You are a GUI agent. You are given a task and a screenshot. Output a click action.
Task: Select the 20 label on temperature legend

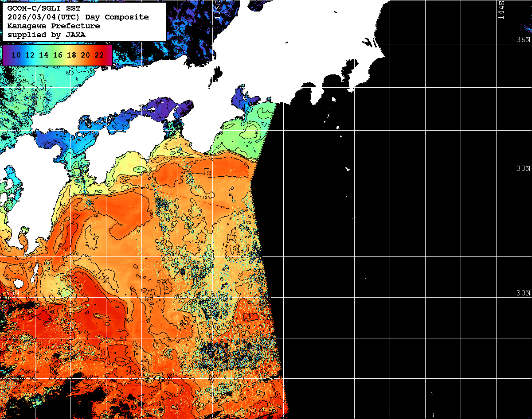pos(85,55)
